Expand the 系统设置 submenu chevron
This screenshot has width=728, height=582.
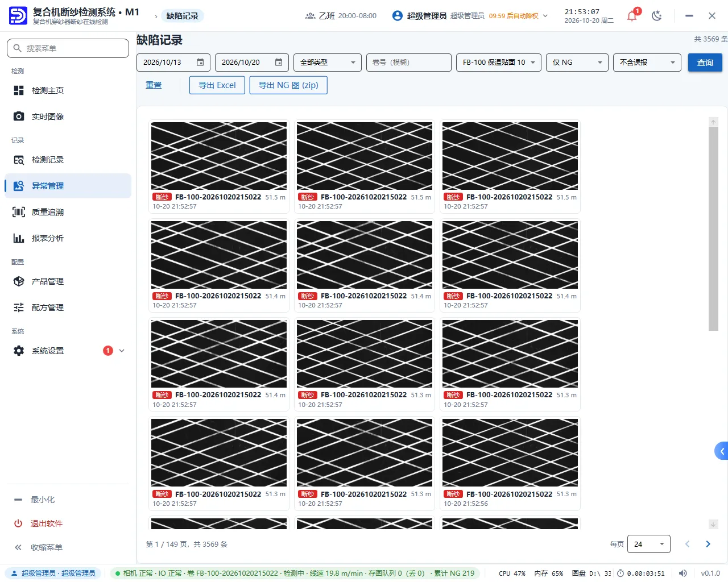click(122, 351)
